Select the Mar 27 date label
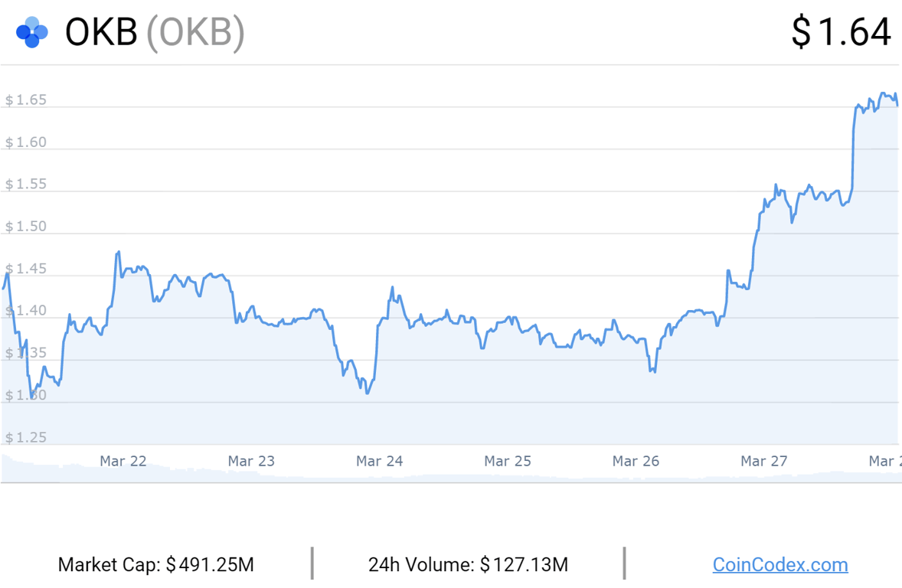This screenshot has height=588, width=902. tap(764, 461)
